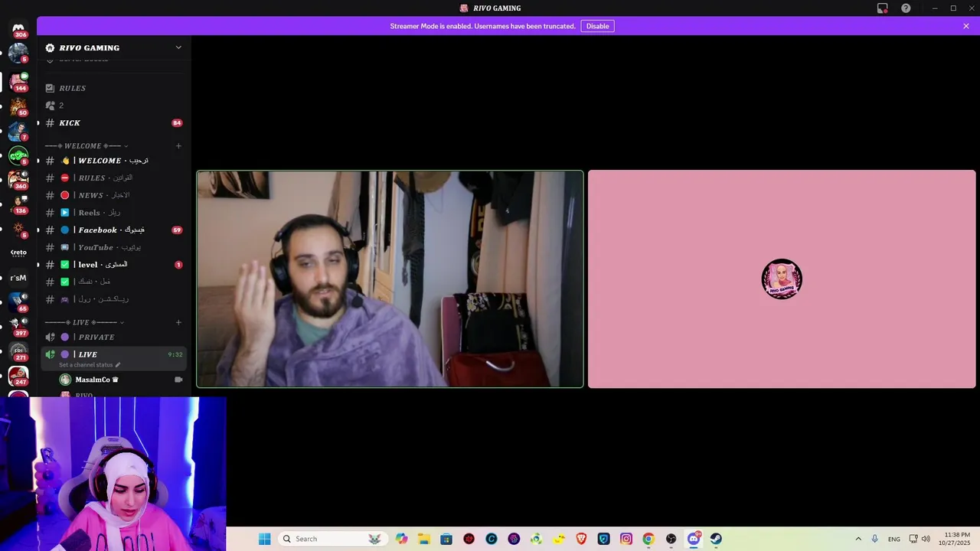Viewport: 980px width, 551px height.
Task: Open Microsoft Store from the taskbar
Action: pyautogui.click(x=446, y=539)
